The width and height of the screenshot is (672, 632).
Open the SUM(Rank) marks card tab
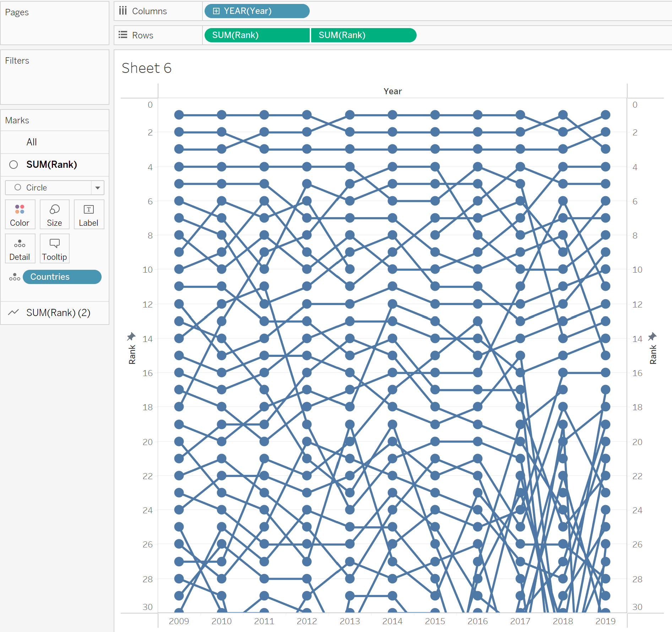(55, 165)
